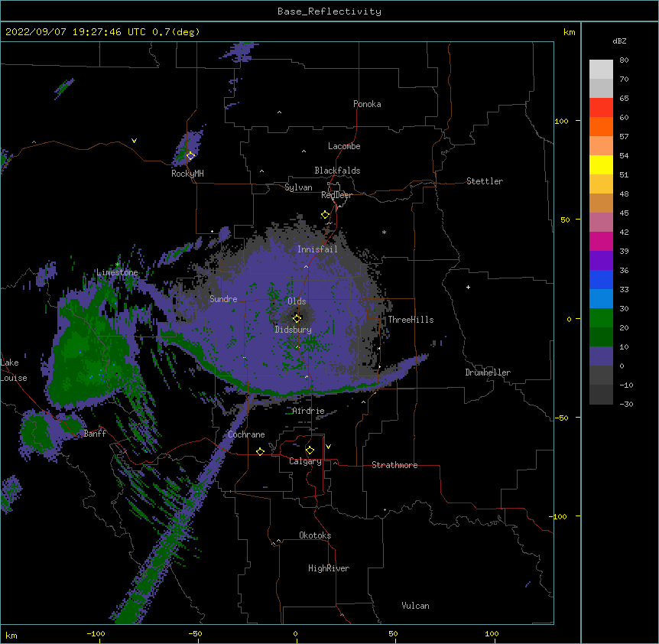Select the yellow diamond marker under Cochrane label
Screen dimensions: 659x644
pos(260,451)
